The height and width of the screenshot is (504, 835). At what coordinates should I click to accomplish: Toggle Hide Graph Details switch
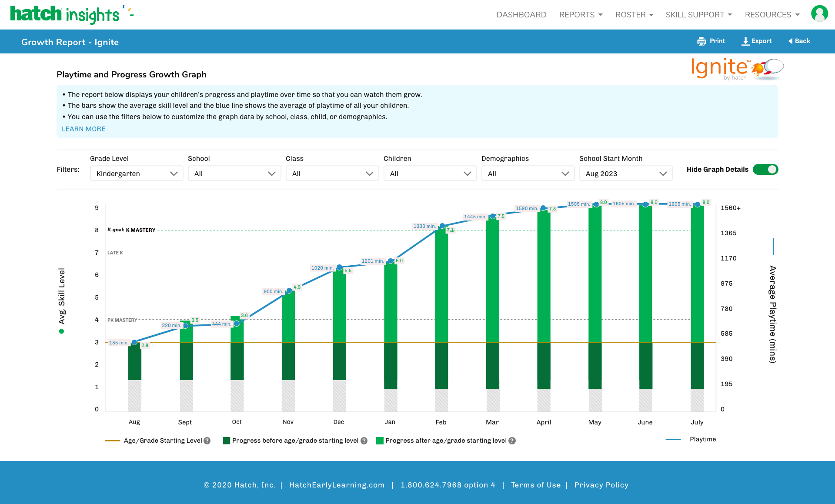coord(765,170)
